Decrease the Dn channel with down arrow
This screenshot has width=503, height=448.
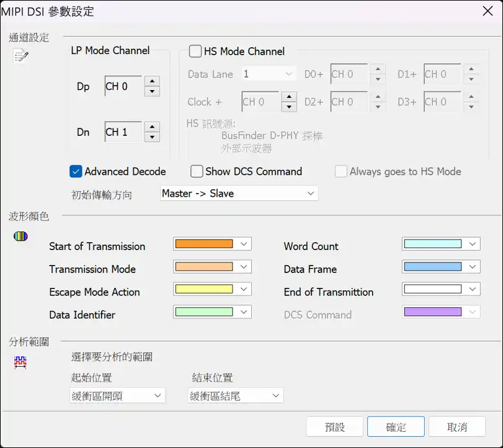tap(152, 137)
